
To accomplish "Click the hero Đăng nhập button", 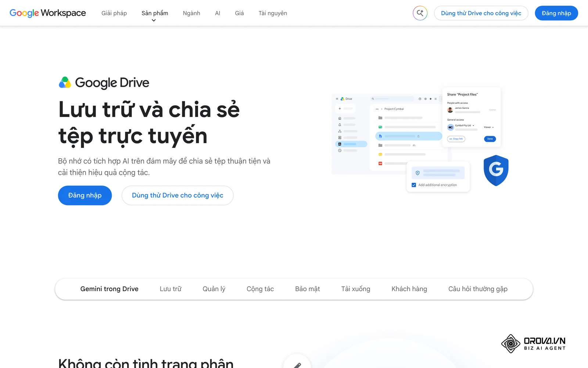I will pyautogui.click(x=85, y=195).
